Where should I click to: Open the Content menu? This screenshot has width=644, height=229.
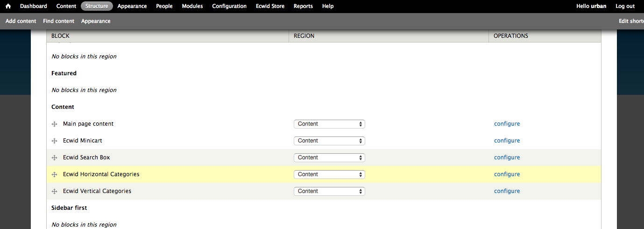pyautogui.click(x=66, y=6)
